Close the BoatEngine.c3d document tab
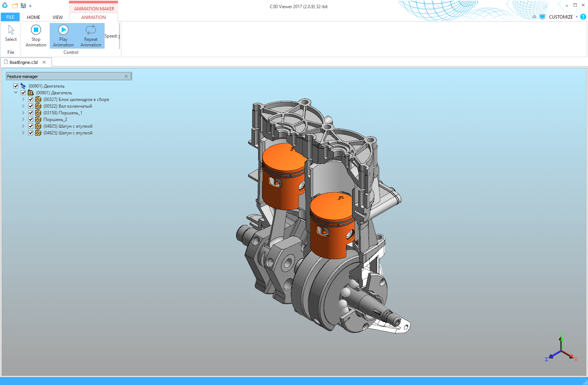This screenshot has height=385, width=588. pos(44,62)
